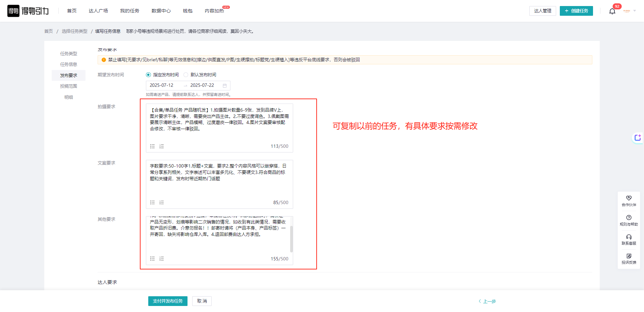Viewport: 644px width, 312px height.
Task: Open 合作伙伴 from the right sidebar
Action: click(629, 201)
